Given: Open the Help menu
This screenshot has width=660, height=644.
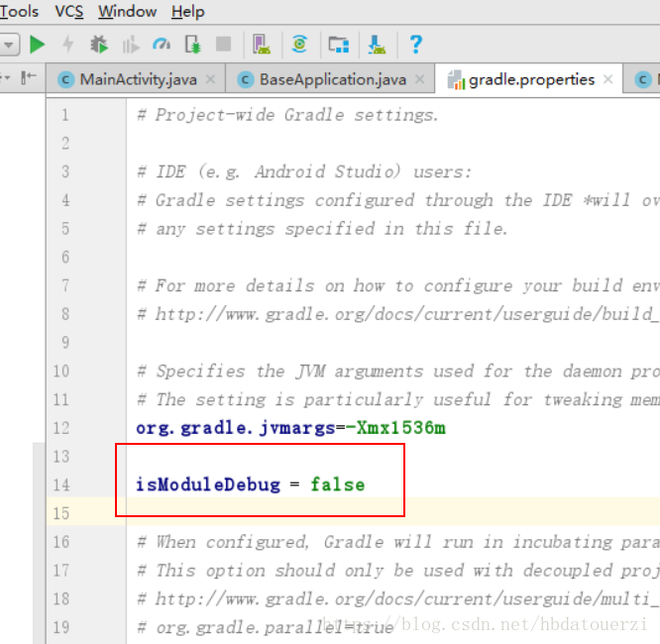Looking at the screenshot, I should (x=187, y=11).
